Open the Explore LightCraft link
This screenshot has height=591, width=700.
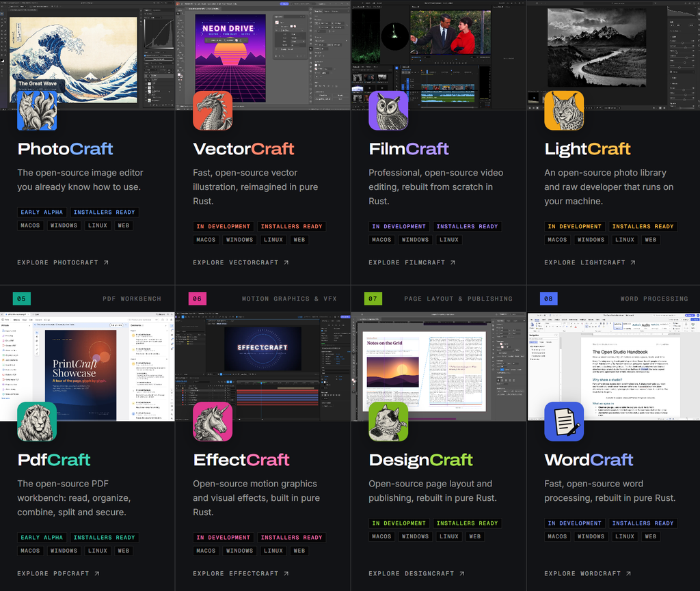point(590,263)
